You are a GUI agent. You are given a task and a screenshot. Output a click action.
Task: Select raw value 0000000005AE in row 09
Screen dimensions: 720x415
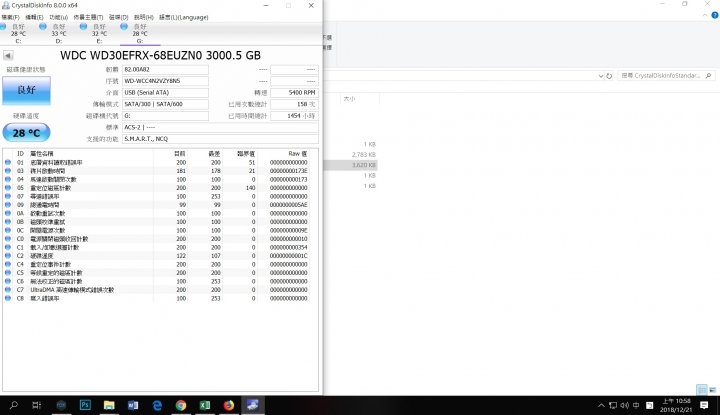288,205
